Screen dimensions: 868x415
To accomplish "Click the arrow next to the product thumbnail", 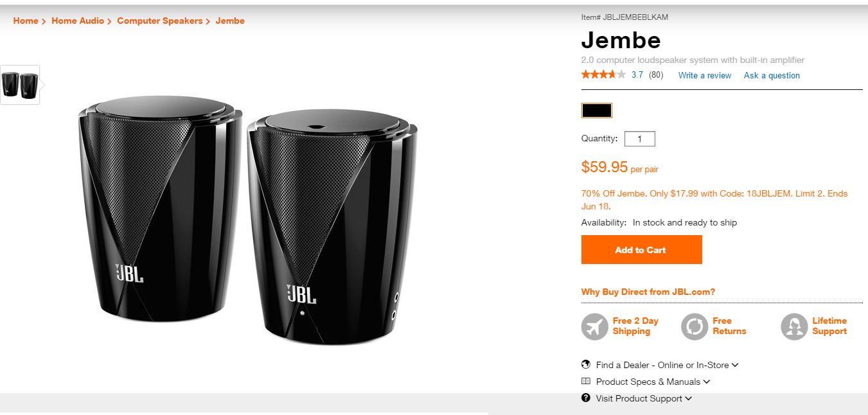I will click(43, 84).
